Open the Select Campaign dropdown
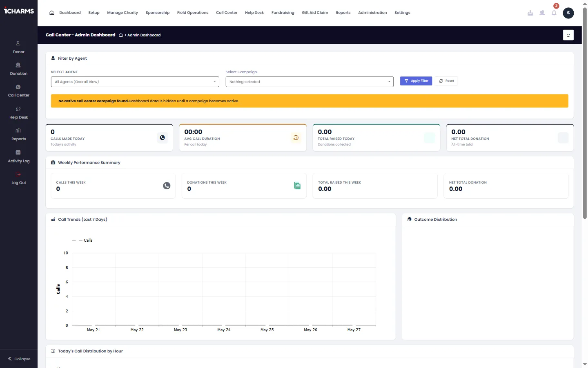This screenshot has height=368, width=588. (310, 82)
